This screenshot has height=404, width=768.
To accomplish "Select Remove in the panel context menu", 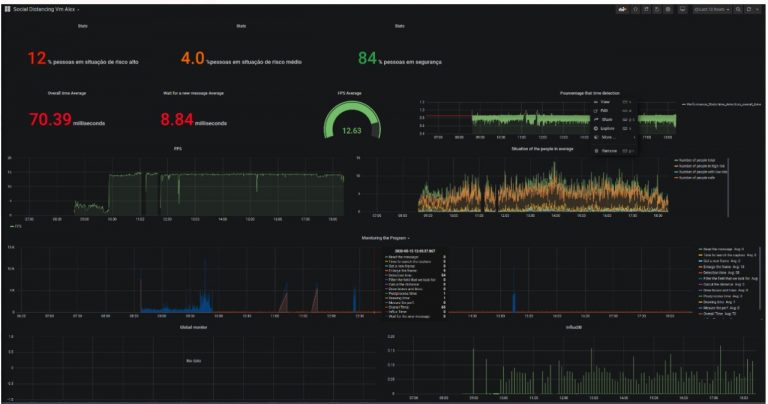I will coord(608,150).
